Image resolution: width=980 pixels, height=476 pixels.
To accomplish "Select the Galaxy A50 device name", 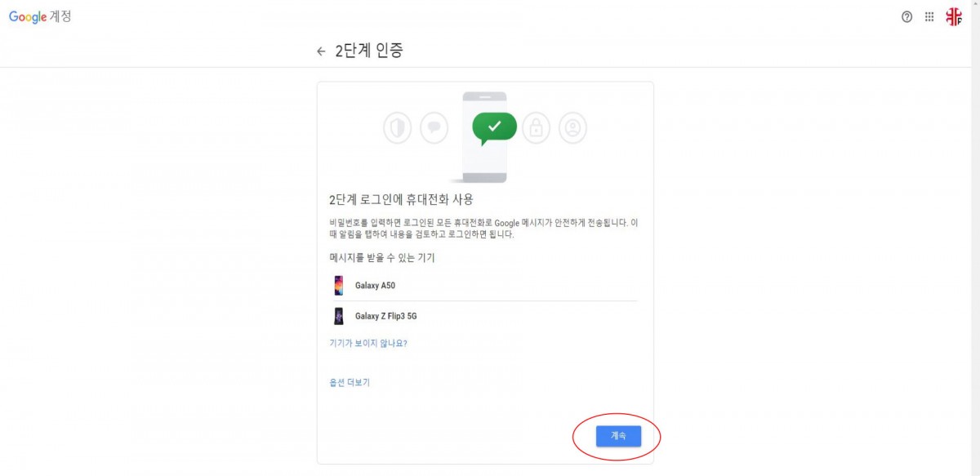I will coord(375,286).
